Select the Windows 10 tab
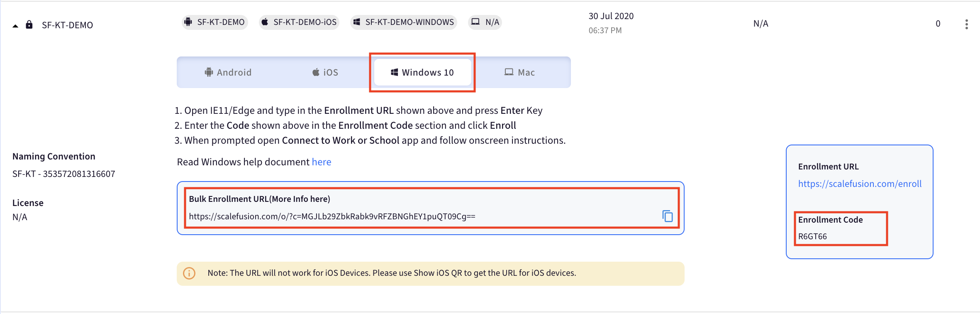The image size is (980, 314). [422, 72]
